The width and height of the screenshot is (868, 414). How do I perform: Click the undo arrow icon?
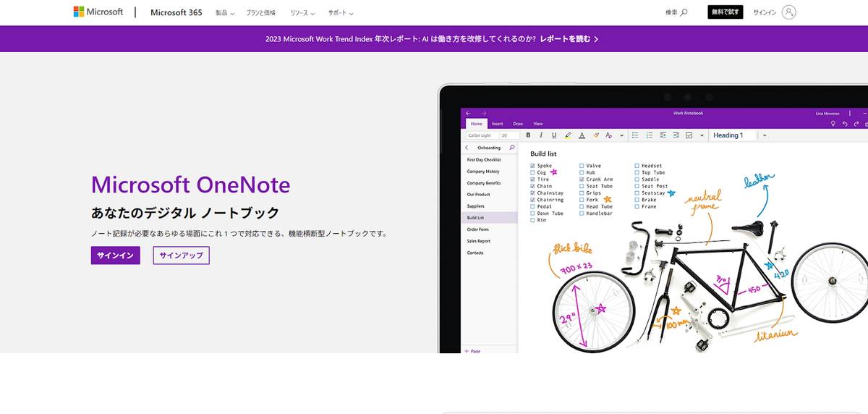844,124
